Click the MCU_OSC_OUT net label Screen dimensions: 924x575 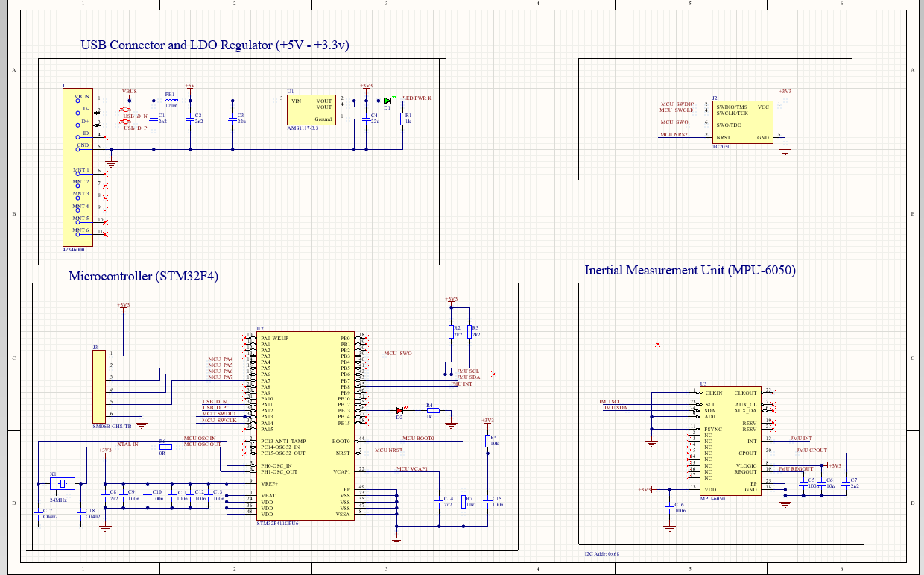[202, 444]
